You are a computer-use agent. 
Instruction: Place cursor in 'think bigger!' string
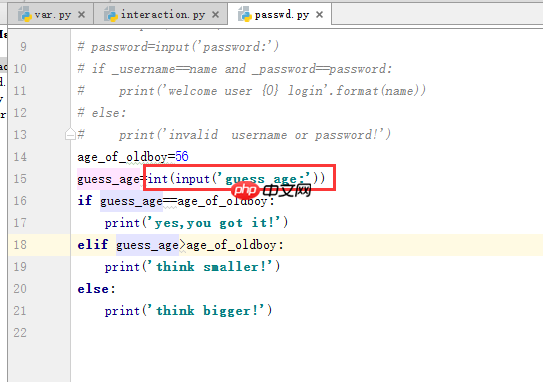206,311
